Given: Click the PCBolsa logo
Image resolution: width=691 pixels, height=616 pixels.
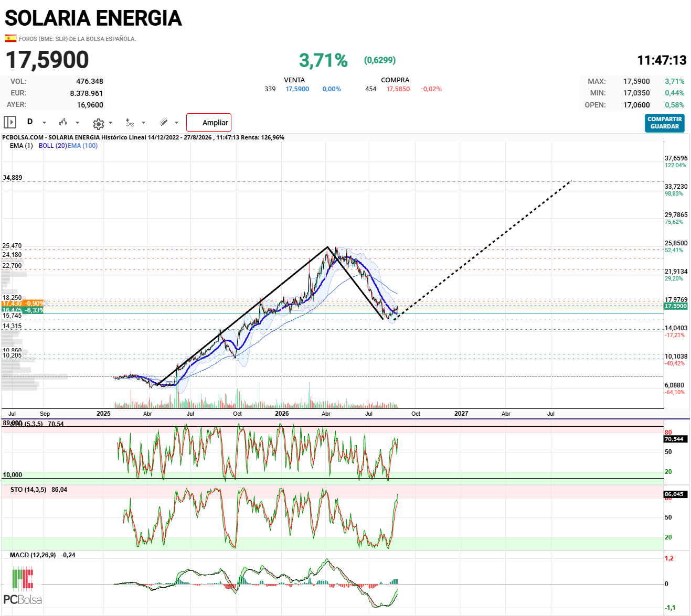Looking at the screenshot, I should (x=23, y=586).
